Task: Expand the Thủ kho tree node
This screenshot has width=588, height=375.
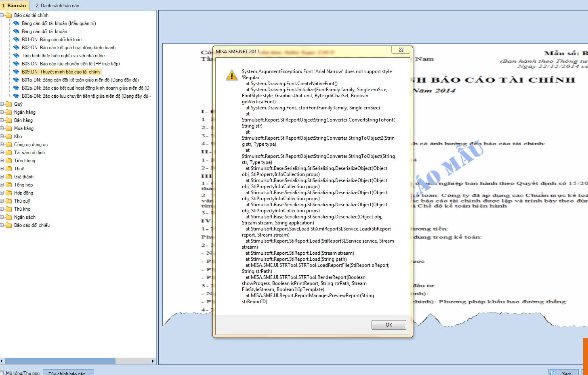Action: pyautogui.click(x=2, y=209)
